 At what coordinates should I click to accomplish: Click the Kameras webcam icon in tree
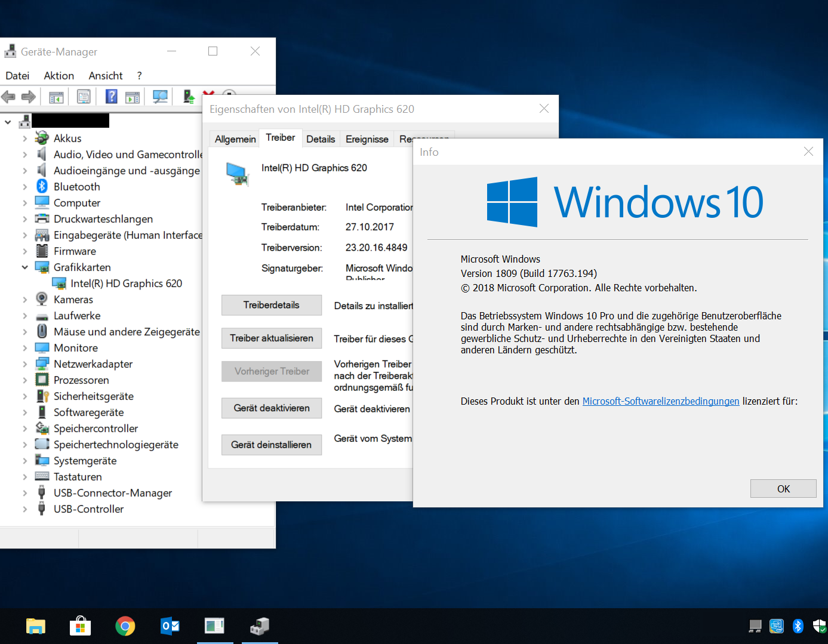[x=42, y=299]
